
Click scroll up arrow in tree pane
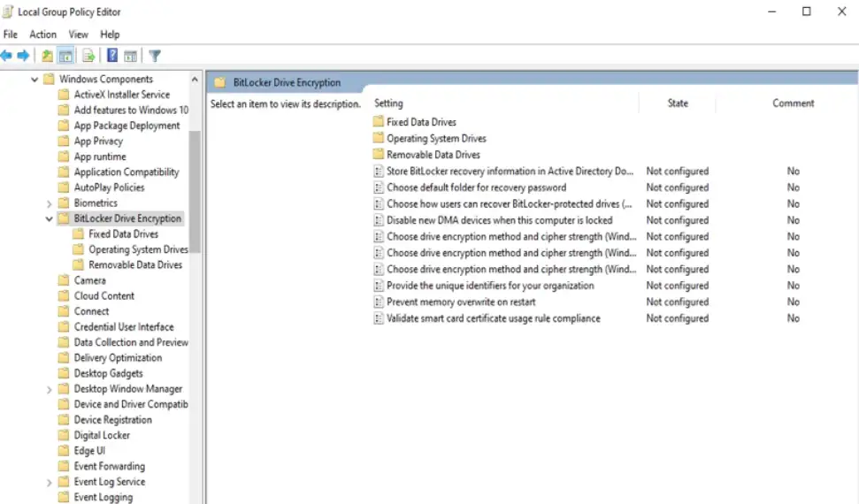tap(195, 80)
